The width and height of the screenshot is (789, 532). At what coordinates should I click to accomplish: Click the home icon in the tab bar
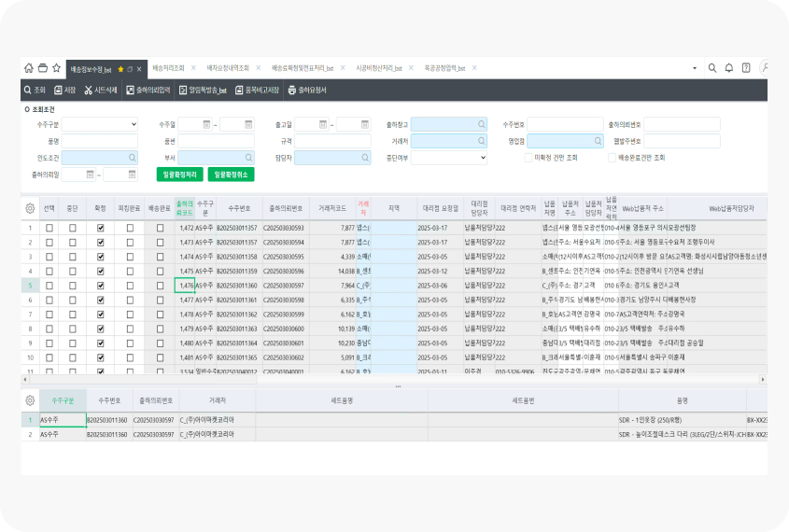coord(29,68)
